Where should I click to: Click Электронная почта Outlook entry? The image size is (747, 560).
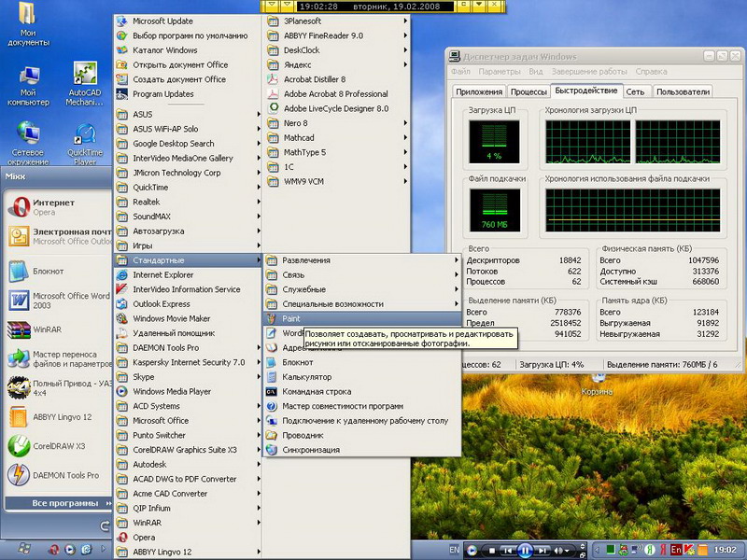[58, 236]
